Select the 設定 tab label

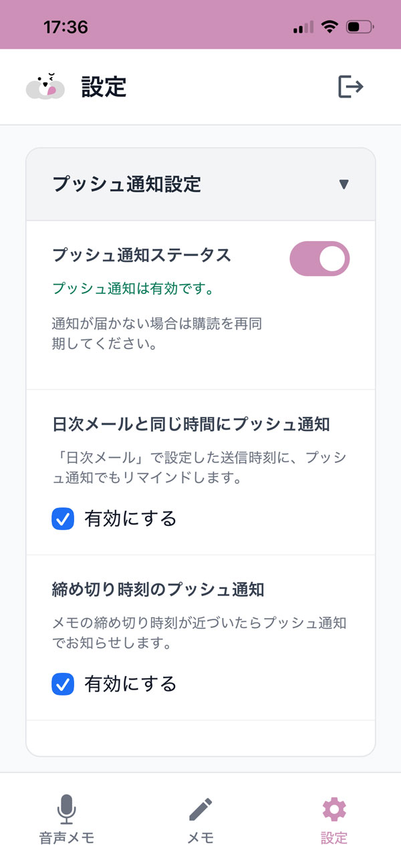(x=334, y=838)
